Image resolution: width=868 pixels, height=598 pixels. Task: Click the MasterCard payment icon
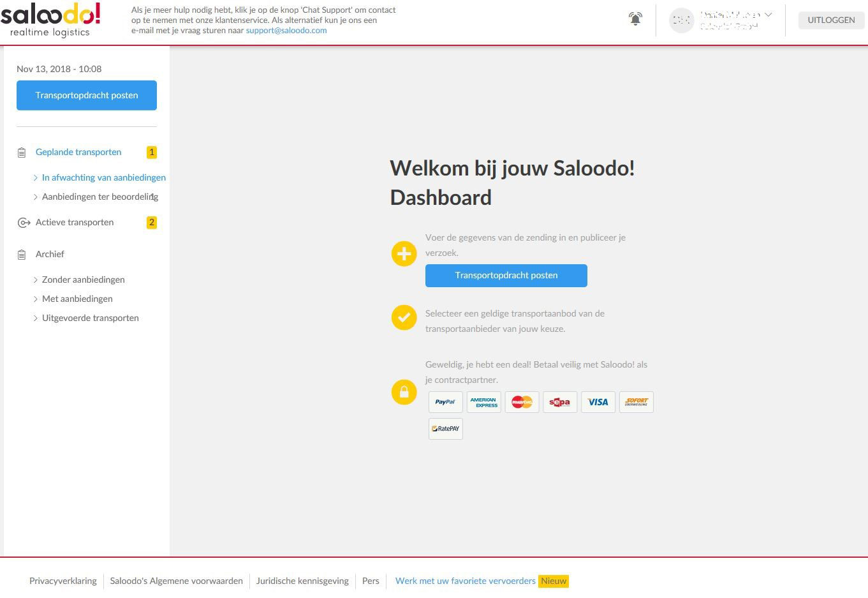pyautogui.click(x=522, y=402)
